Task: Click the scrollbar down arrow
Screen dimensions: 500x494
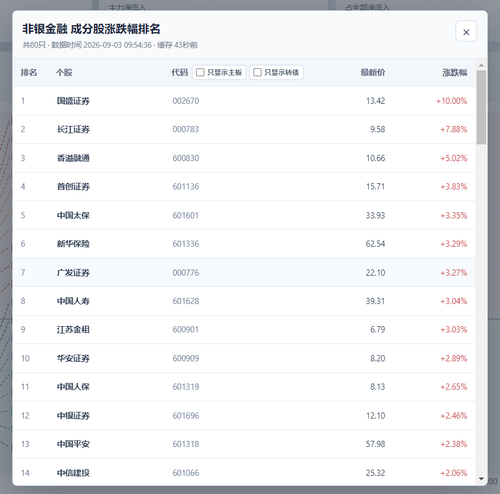Action: tap(481, 479)
